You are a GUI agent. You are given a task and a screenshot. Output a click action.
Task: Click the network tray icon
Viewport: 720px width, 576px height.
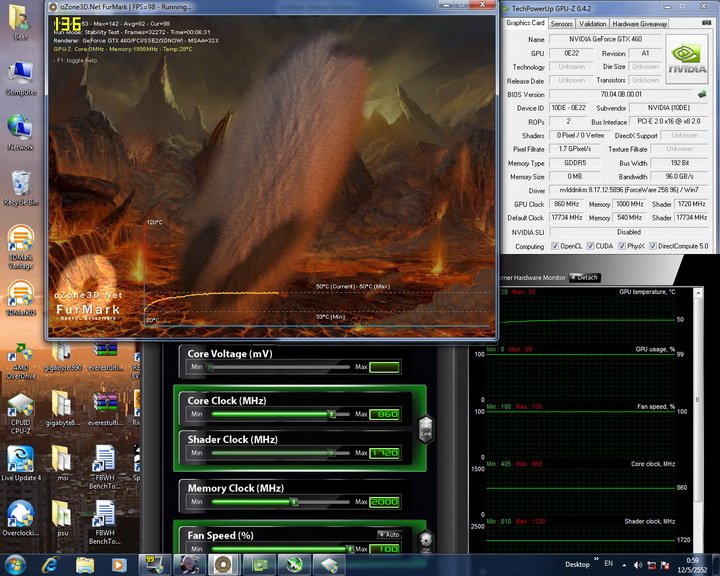[x=651, y=565]
